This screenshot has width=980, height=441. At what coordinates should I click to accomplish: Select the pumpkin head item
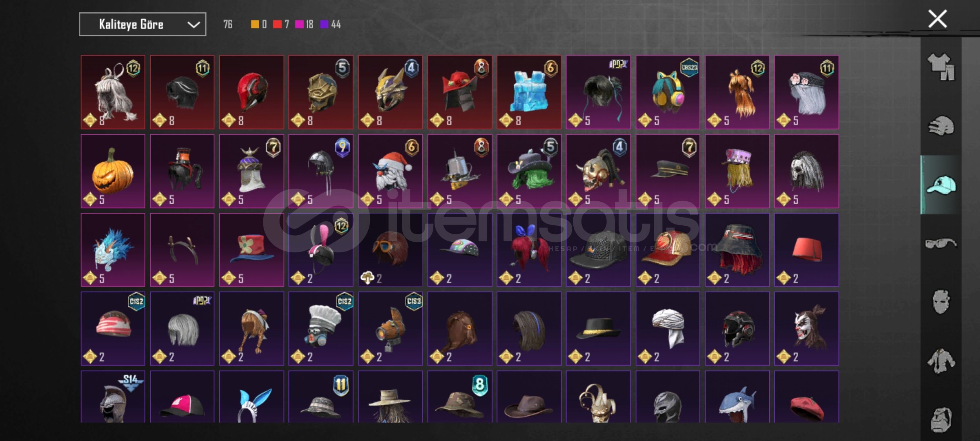[113, 171]
